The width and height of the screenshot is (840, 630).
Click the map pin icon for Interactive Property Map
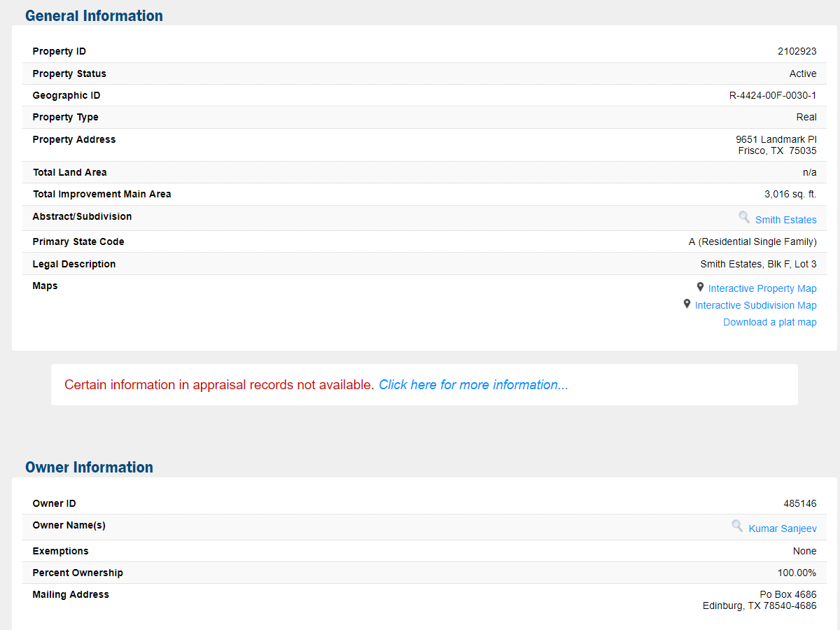[700, 287]
